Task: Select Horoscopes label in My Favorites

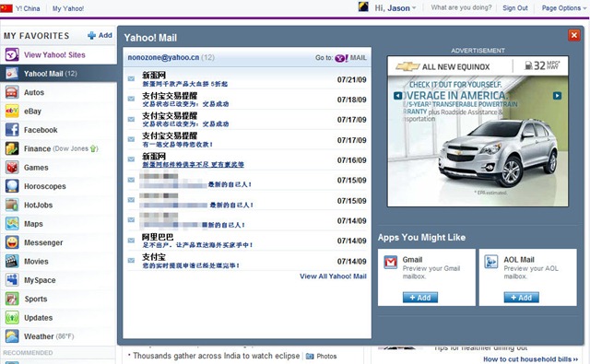Action: tap(45, 186)
